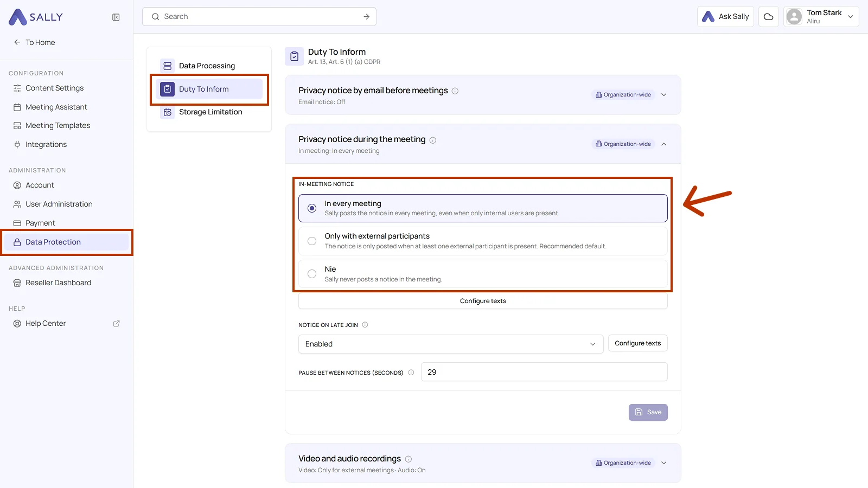Collapse the sidebar panel icon

[116, 17]
